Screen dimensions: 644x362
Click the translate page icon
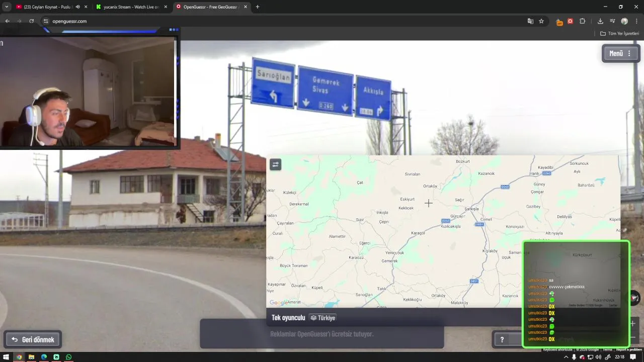click(x=530, y=21)
